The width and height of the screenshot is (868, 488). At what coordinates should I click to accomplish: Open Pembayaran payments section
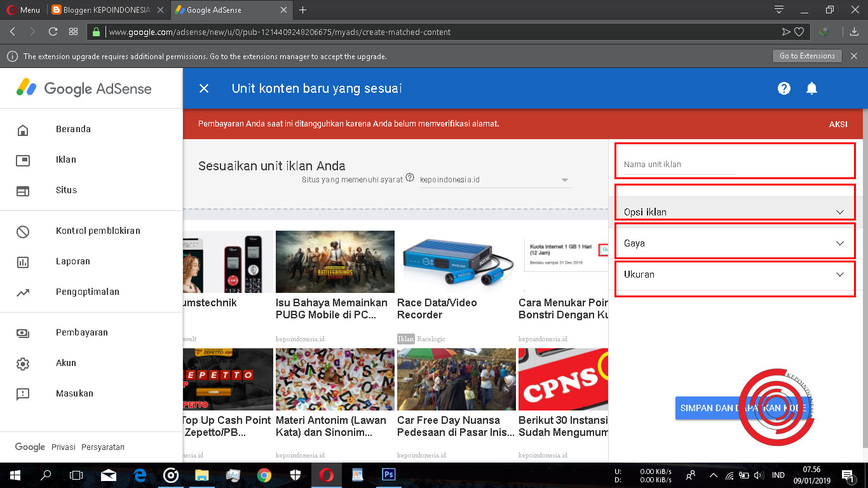pyautogui.click(x=24, y=332)
